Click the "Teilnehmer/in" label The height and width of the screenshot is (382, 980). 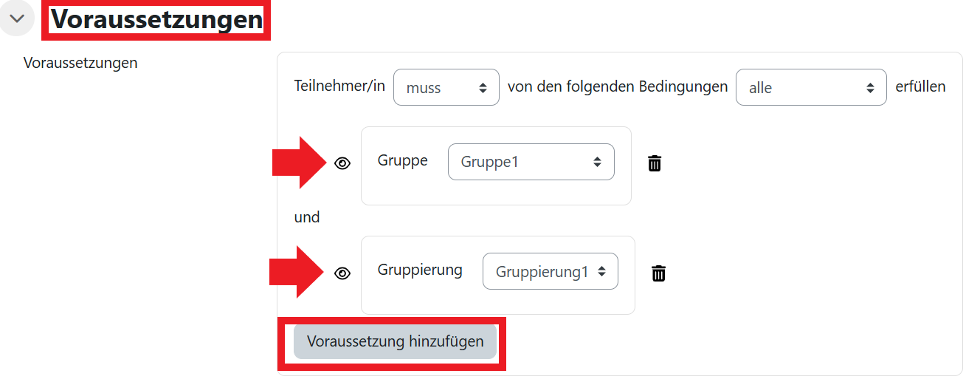click(x=339, y=86)
